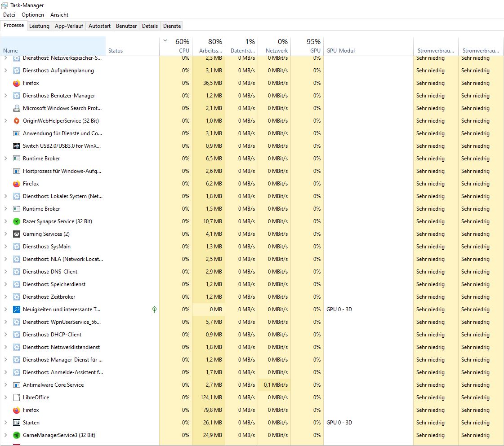The height and width of the screenshot is (446, 504).
Task: Click GPU 0 - 3D in Starten row
Action: click(x=339, y=423)
